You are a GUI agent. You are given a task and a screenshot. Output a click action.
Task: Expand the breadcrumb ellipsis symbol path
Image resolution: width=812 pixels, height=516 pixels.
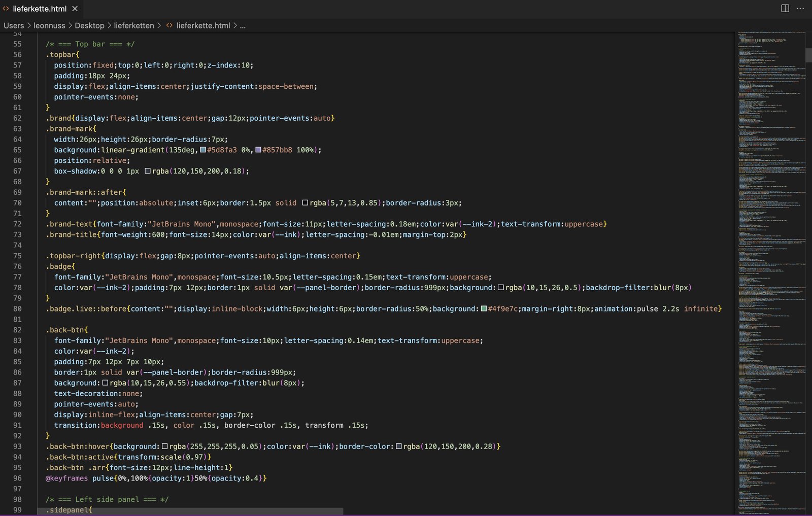[243, 25]
